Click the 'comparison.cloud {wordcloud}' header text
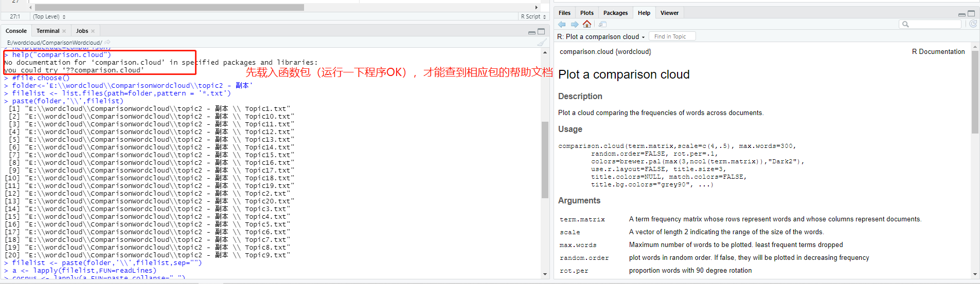This screenshot has height=284, width=980. [605, 51]
